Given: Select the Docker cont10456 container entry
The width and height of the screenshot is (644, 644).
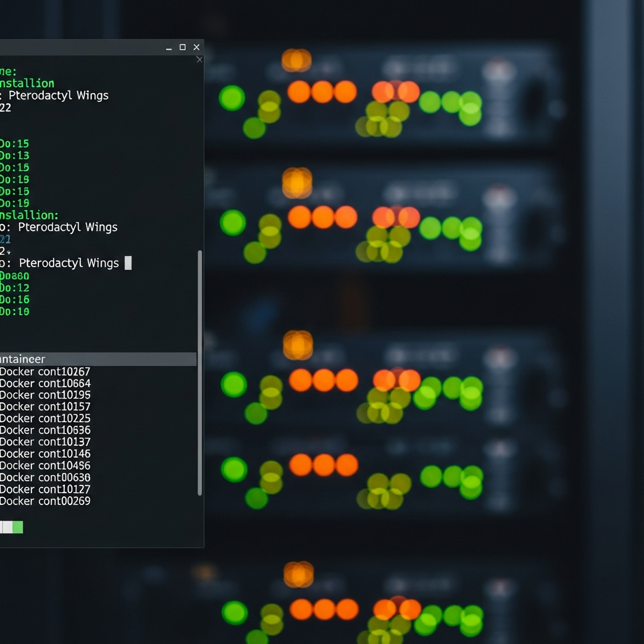Looking at the screenshot, I should click(x=44, y=465).
